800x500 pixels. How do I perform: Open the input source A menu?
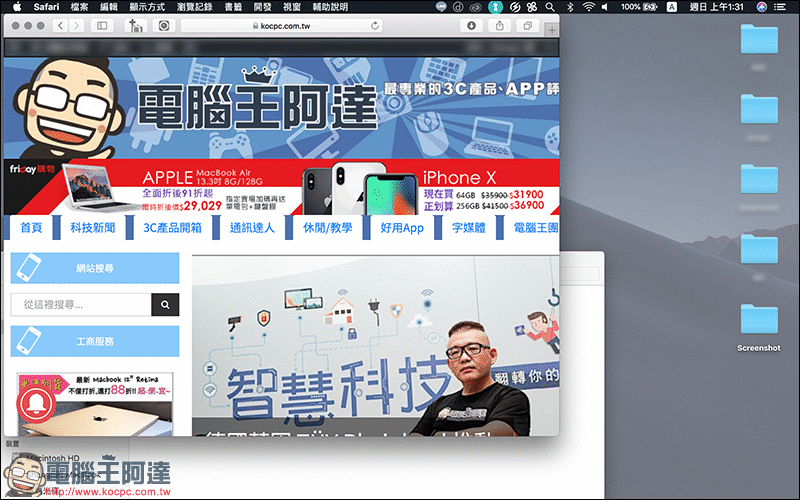(x=672, y=7)
